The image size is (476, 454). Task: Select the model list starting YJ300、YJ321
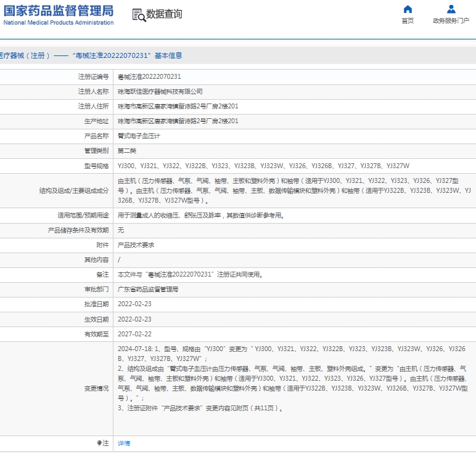pos(263,166)
